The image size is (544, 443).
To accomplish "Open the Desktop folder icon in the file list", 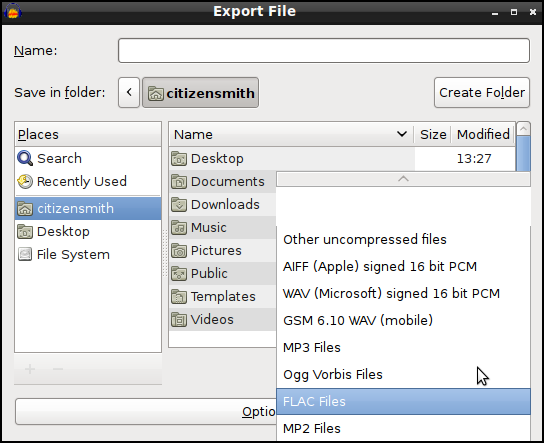I will 179,159.
